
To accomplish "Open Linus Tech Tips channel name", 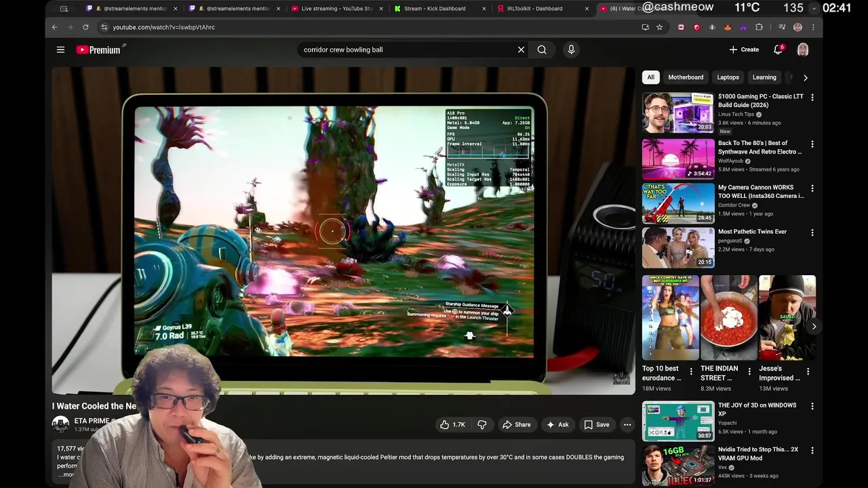I will click(x=736, y=115).
